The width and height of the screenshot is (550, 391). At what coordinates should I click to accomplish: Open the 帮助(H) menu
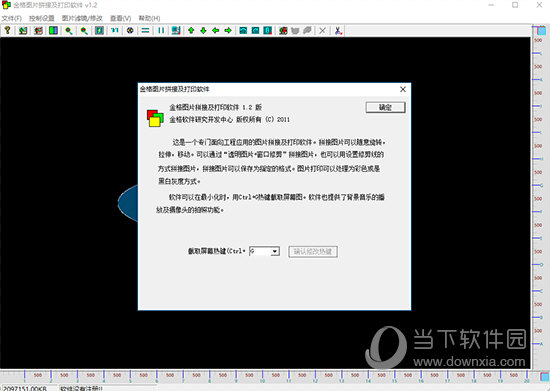[149, 18]
